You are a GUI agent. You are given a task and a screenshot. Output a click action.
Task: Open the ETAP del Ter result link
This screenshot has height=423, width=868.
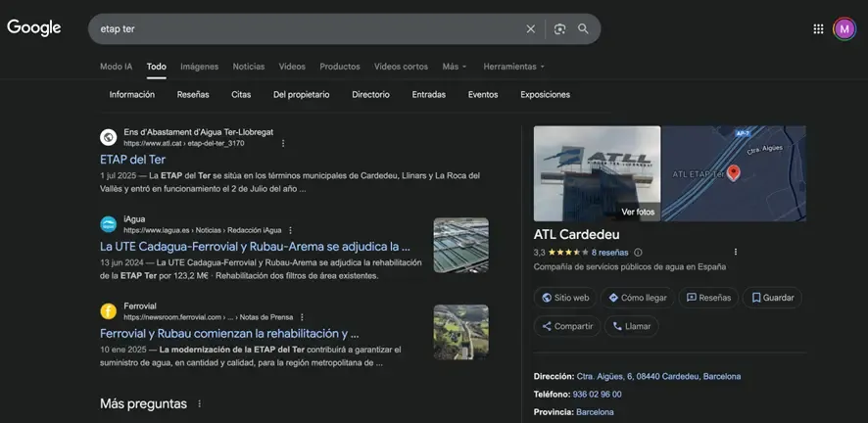(x=132, y=159)
